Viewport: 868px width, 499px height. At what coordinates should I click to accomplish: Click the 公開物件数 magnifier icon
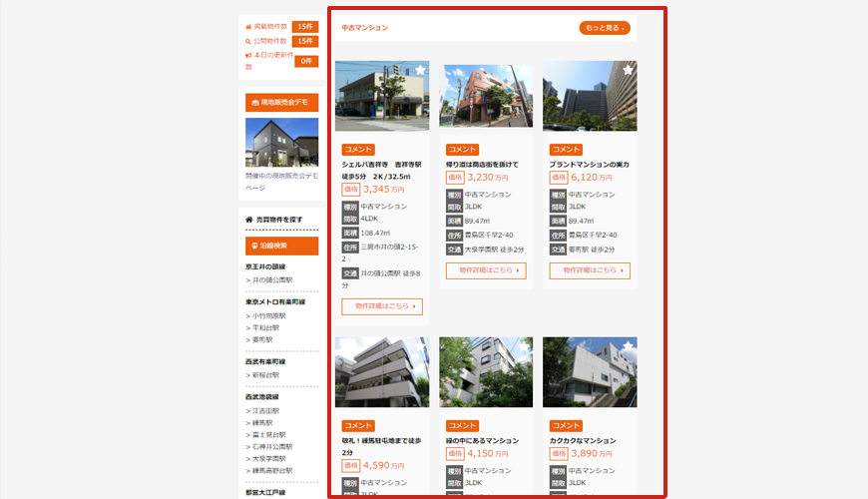coord(248,41)
